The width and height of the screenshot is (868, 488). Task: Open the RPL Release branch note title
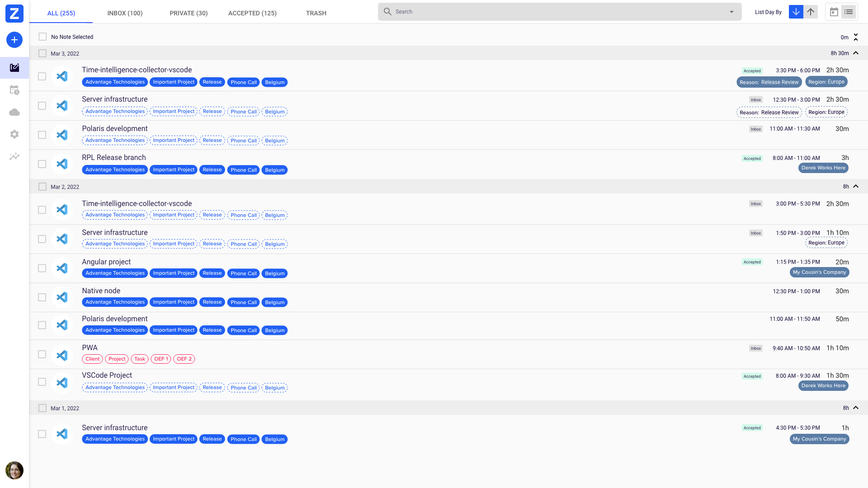point(114,158)
